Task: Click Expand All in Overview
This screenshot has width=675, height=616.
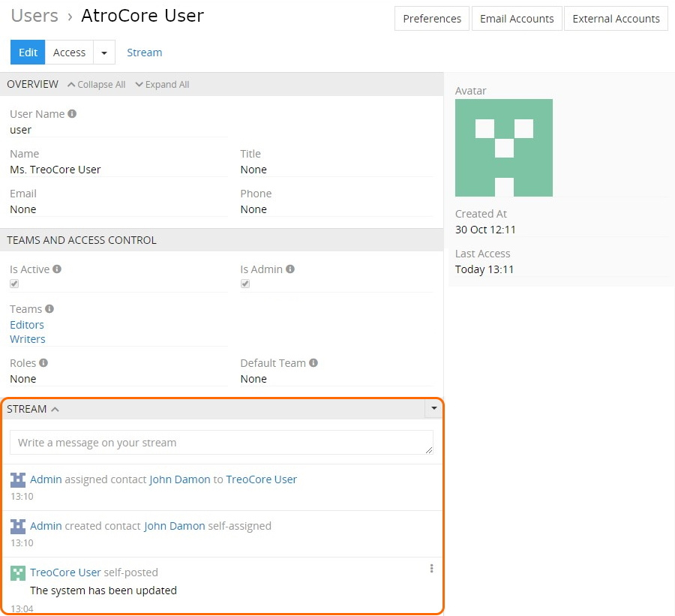Action: 162,85
